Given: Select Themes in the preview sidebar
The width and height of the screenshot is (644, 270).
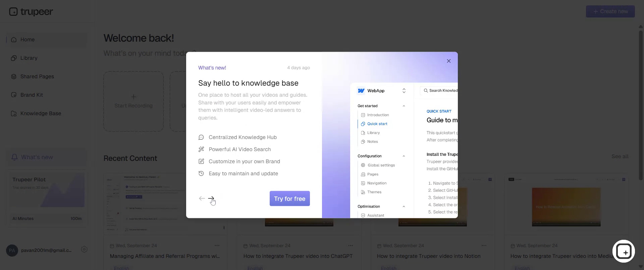Looking at the screenshot, I should (371, 192).
